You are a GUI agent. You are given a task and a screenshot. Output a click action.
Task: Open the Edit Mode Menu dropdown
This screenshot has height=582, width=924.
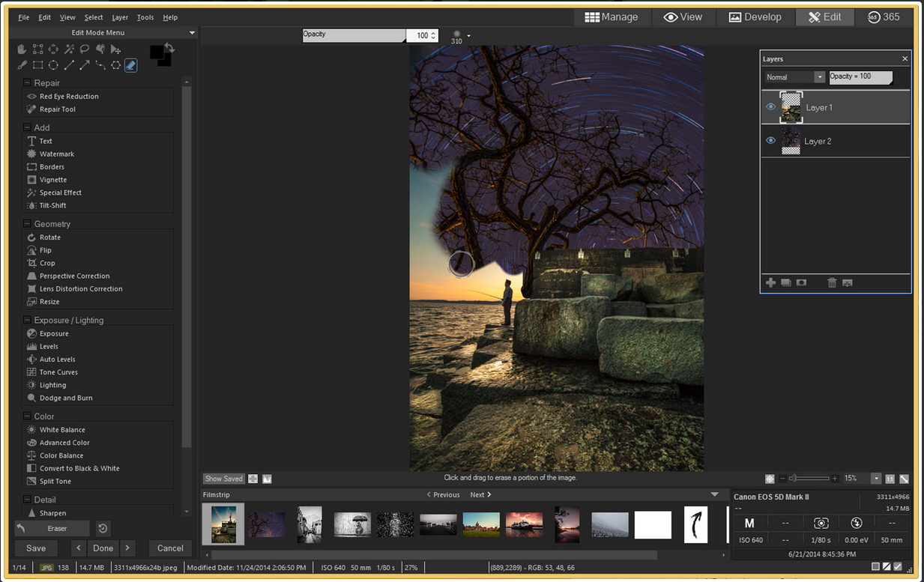click(192, 33)
